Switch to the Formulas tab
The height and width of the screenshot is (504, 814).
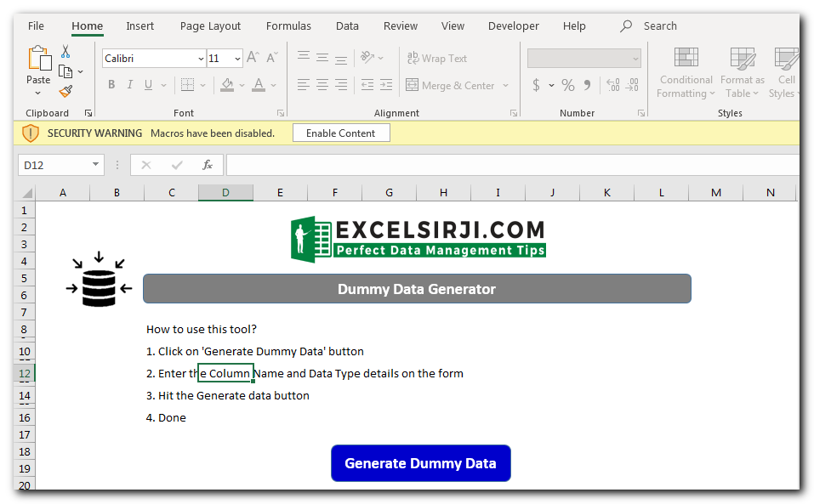point(288,26)
